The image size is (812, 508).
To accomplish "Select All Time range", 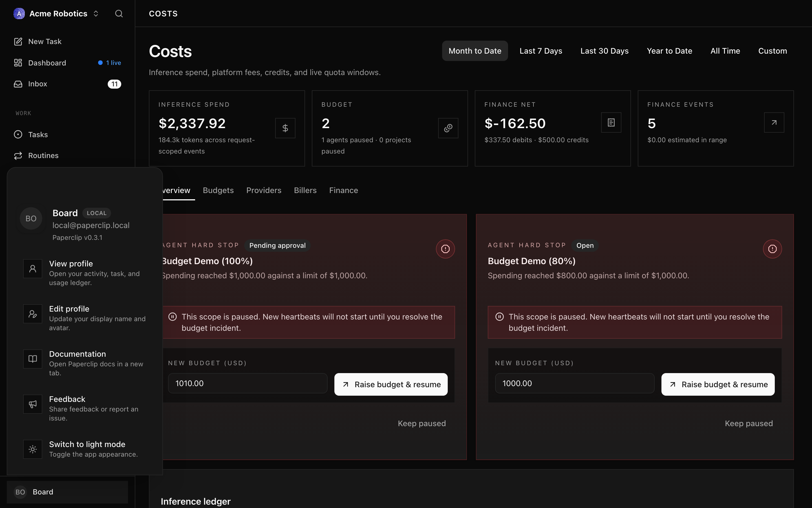I will click(x=725, y=51).
